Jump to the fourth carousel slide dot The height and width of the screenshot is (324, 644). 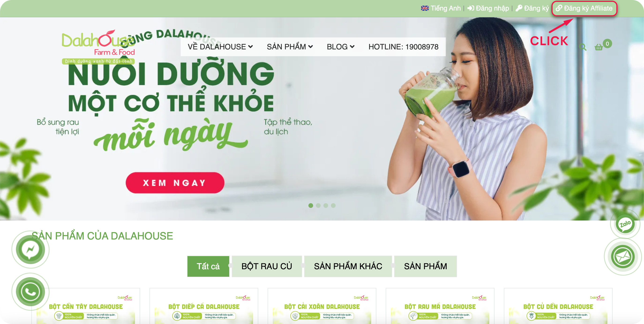click(333, 205)
